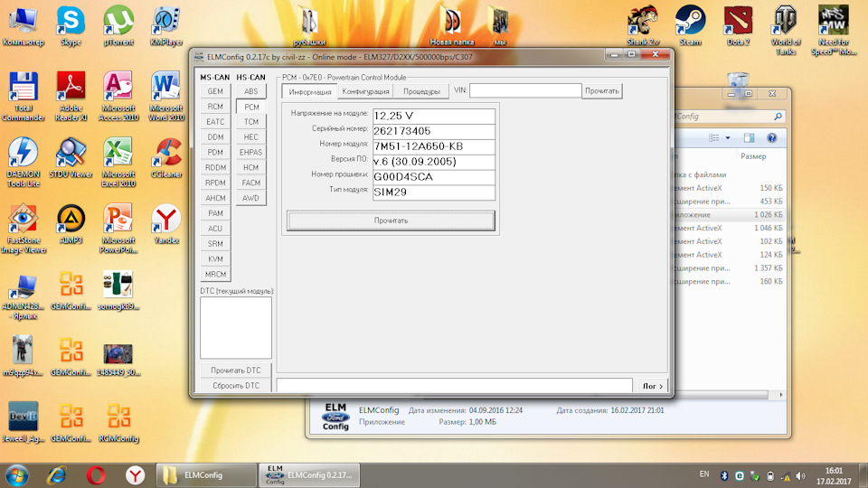Select MRCM module button
The image size is (868, 488).
pyautogui.click(x=215, y=274)
